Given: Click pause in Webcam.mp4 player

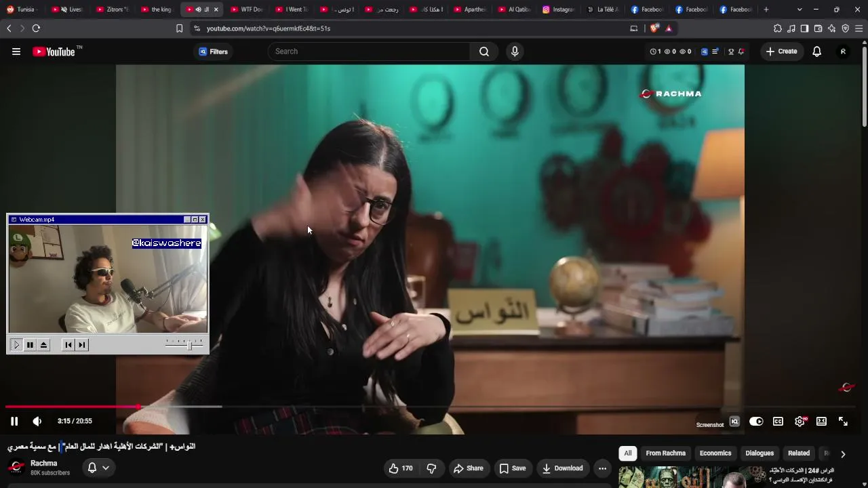Looking at the screenshot, I should [x=30, y=345].
